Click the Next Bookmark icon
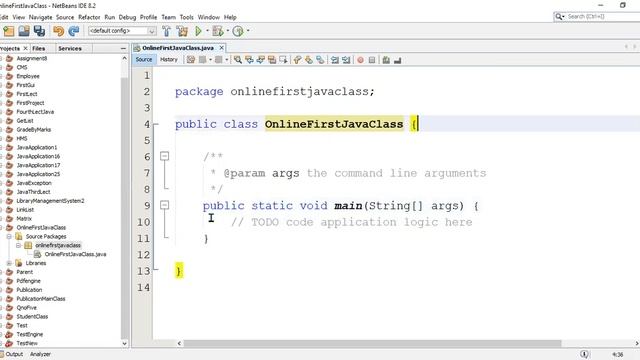Viewport: 640px width, 360px height. coord(309,60)
